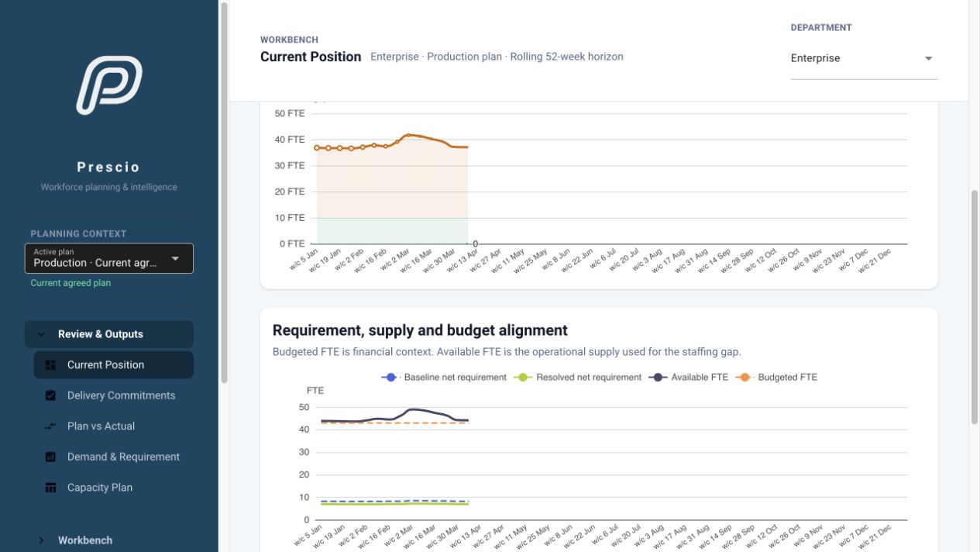
Task: Open Capacity Plan page
Action: click(x=114, y=488)
